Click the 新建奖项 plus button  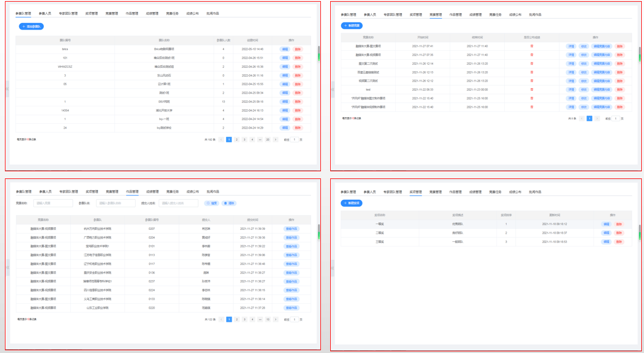coord(352,203)
